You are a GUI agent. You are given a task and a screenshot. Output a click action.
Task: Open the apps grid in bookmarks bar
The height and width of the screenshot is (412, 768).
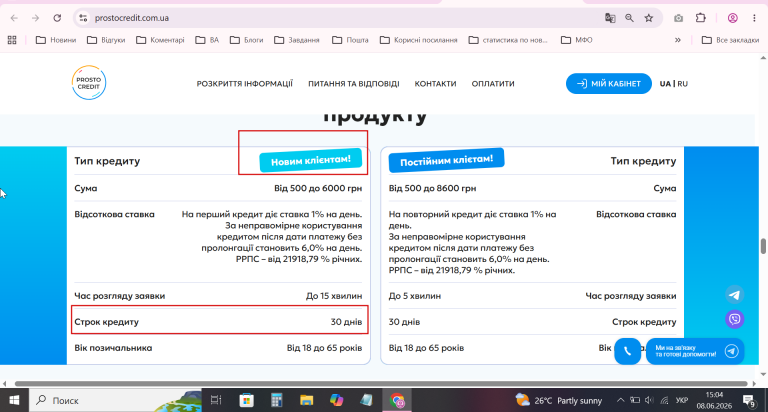coord(12,40)
